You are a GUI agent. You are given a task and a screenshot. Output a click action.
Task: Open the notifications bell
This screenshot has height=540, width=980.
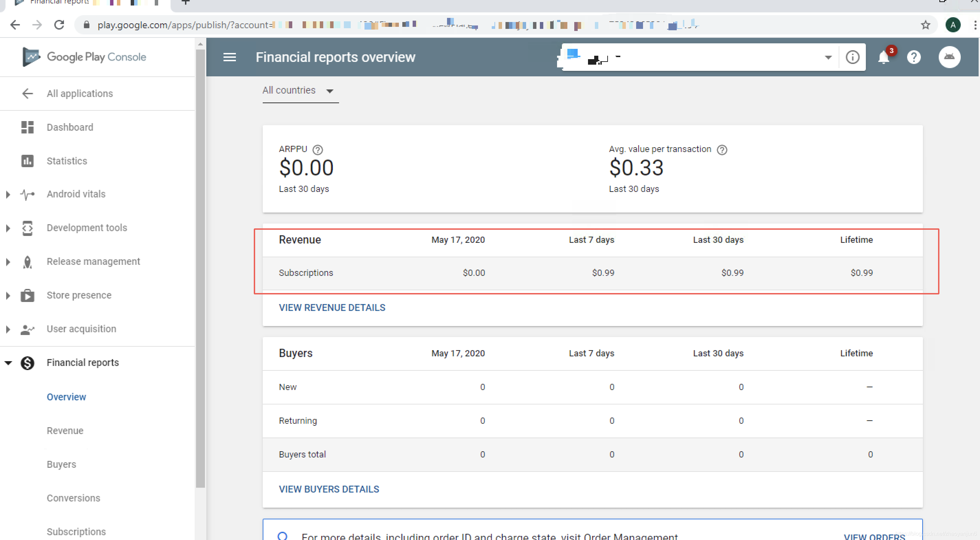point(883,58)
